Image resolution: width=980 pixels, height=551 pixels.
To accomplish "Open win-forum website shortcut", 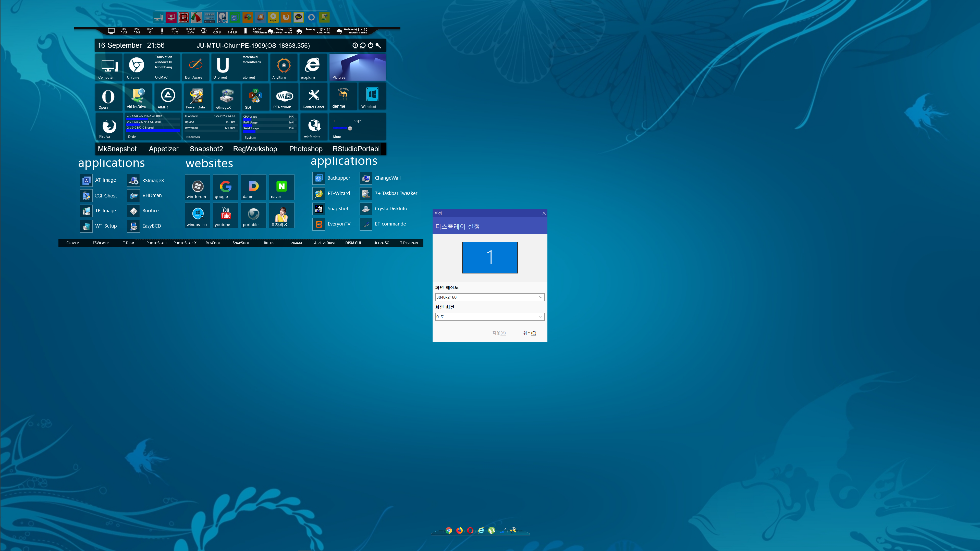I will (x=198, y=187).
